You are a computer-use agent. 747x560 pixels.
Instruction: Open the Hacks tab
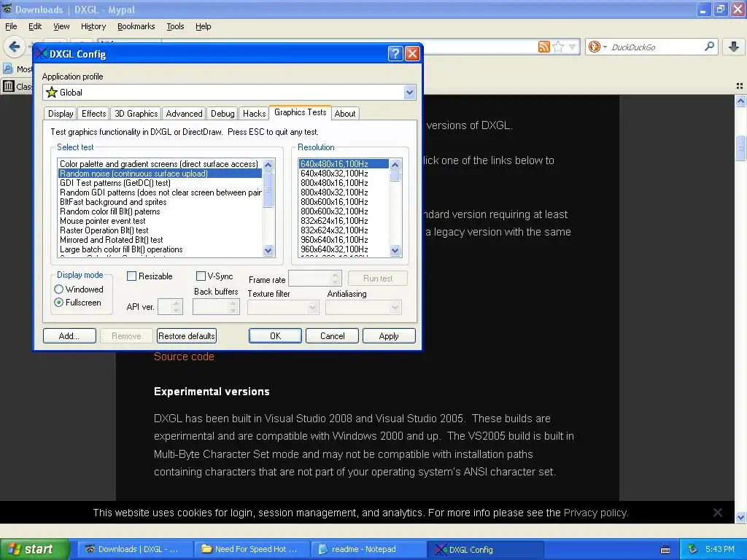pyautogui.click(x=254, y=113)
